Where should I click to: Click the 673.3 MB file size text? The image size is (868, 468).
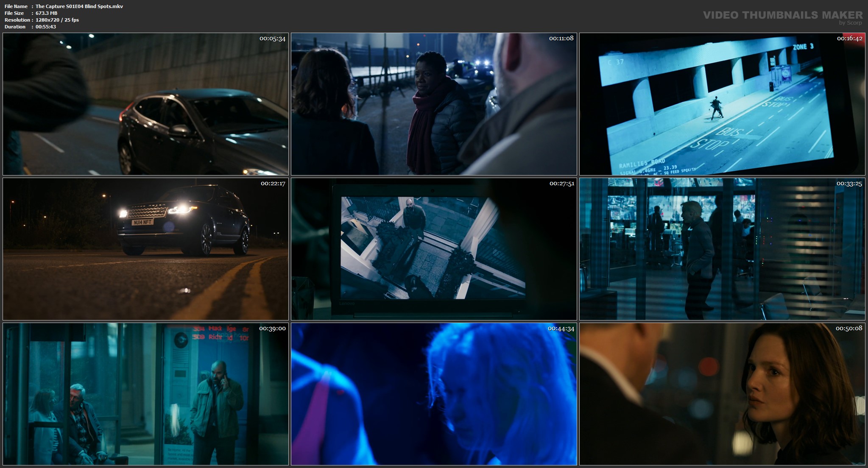click(x=46, y=13)
